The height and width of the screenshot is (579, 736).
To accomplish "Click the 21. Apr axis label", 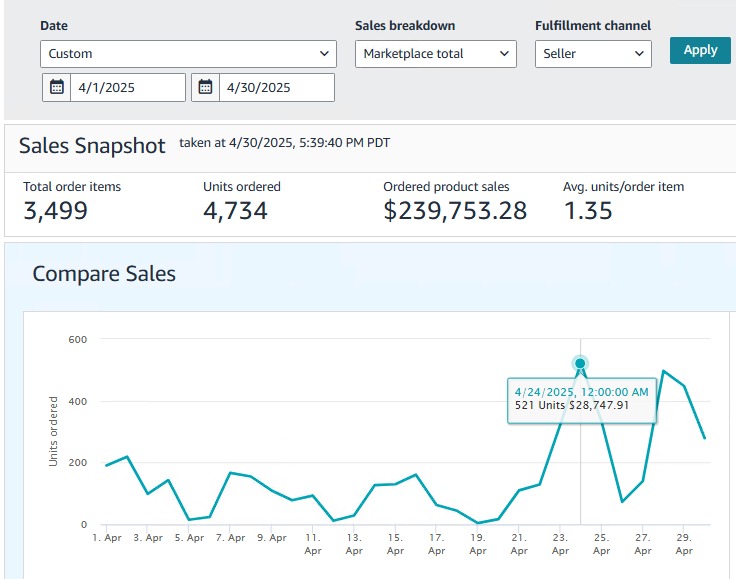I will pyautogui.click(x=519, y=544).
